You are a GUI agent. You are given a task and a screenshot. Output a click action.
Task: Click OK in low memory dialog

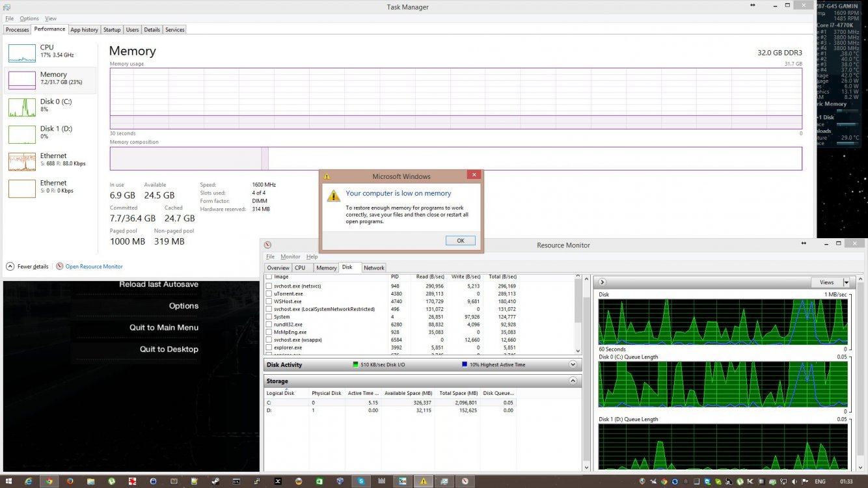pos(461,241)
